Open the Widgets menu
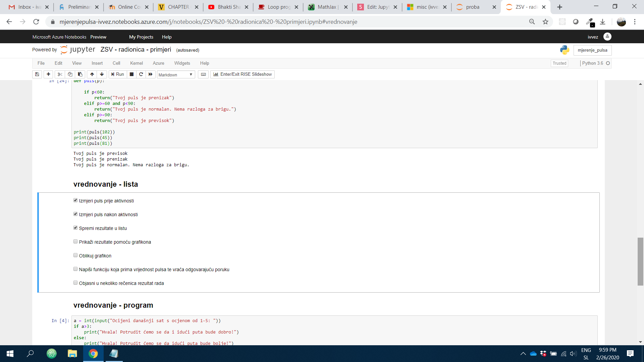The height and width of the screenshot is (362, 644). [182, 63]
